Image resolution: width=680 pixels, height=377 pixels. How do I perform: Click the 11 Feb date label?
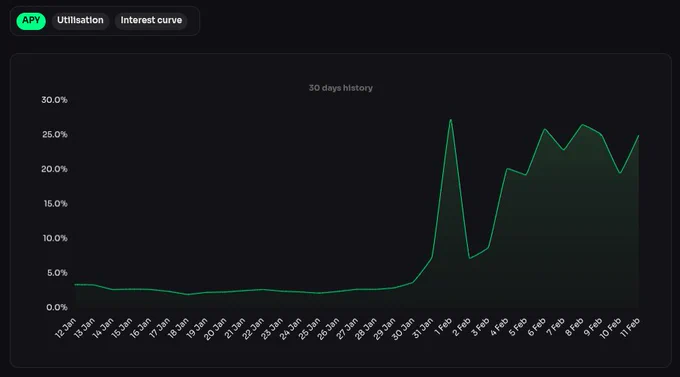tap(630, 328)
